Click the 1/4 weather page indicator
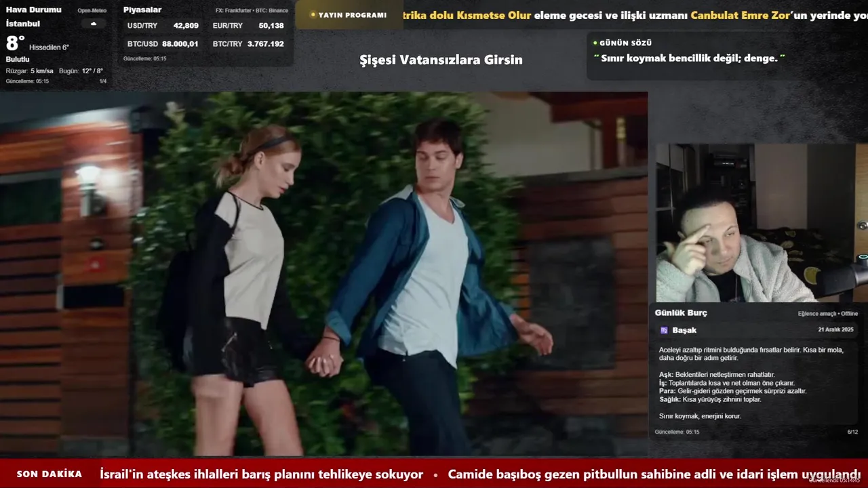868x488 pixels. click(103, 81)
